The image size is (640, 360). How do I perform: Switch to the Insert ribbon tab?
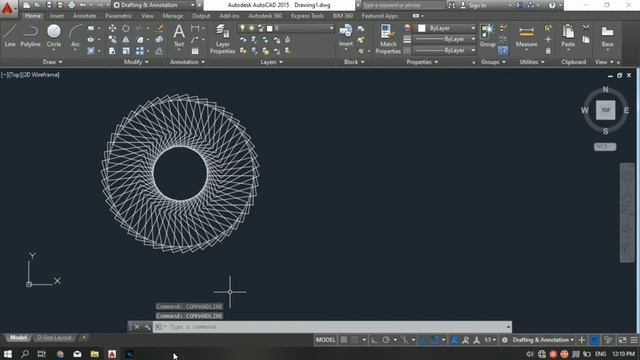click(57, 16)
